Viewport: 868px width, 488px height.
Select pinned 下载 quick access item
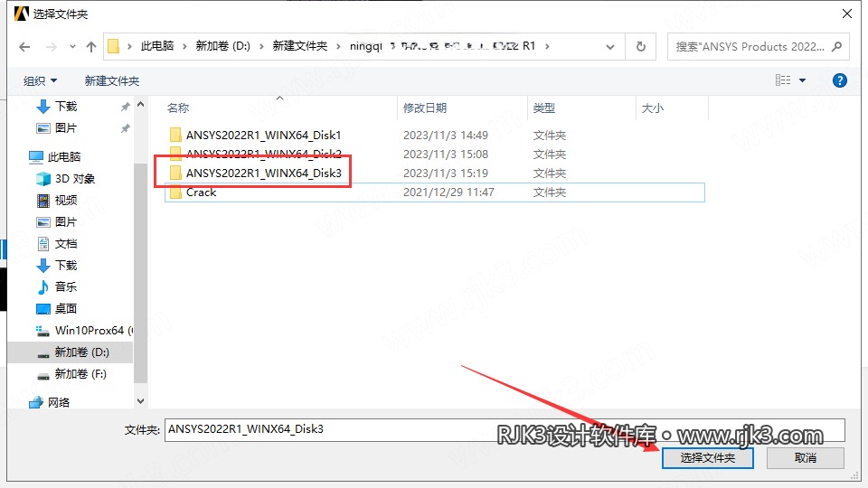66,107
